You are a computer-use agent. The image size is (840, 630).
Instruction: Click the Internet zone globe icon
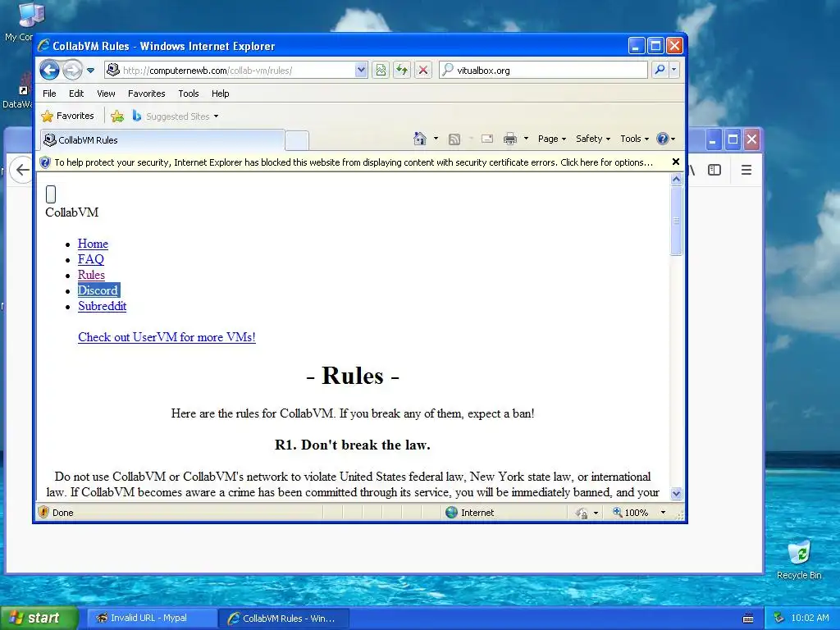(452, 512)
